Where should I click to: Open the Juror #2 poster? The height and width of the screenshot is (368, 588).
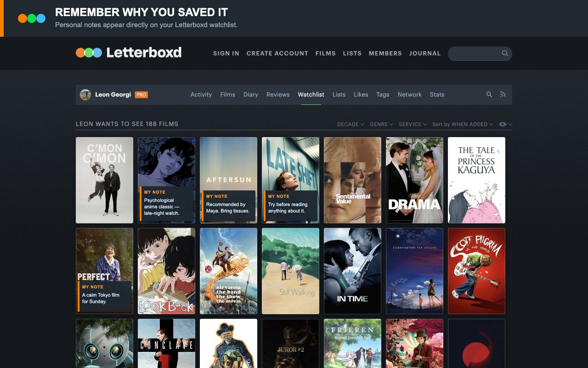point(290,344)
